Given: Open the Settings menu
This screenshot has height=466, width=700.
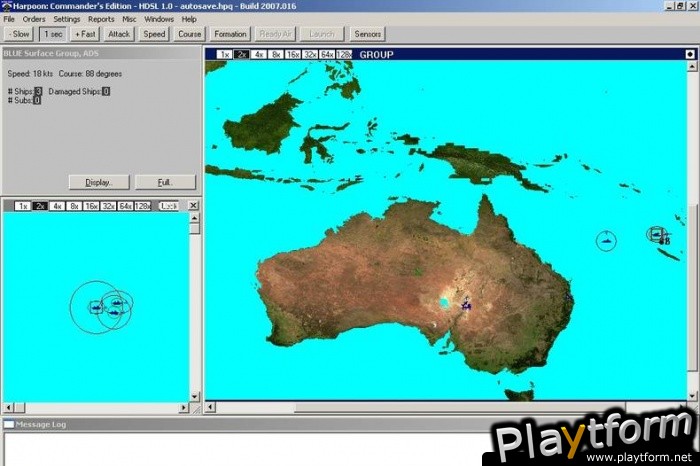Looking at the screenshot, I should pos(67,19).
